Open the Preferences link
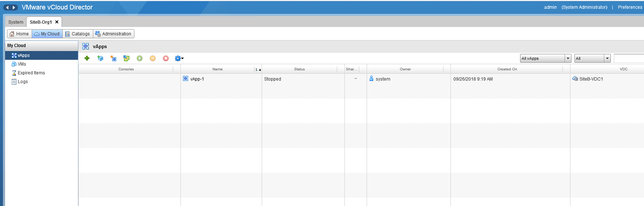The height and width of the screenshot is (206, 644). [630, 7]
